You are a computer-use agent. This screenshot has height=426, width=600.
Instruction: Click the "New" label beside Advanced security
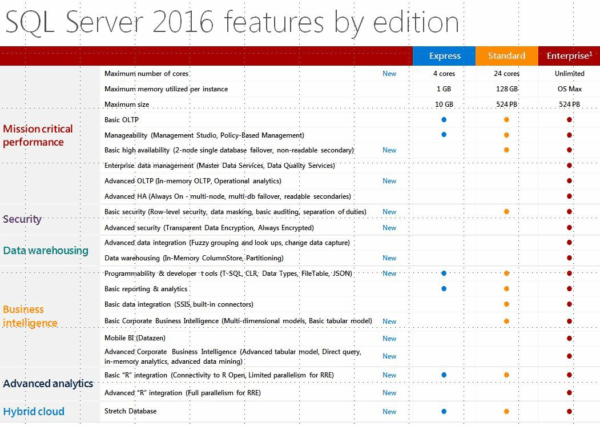coord(390,227)
